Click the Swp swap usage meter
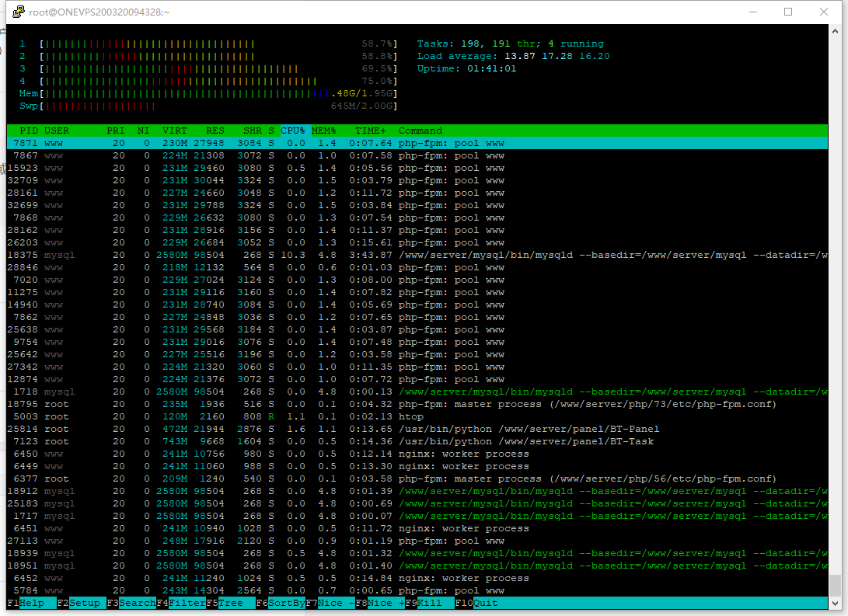The height and width of the screenshot is (616, 848). coord(208,106)
